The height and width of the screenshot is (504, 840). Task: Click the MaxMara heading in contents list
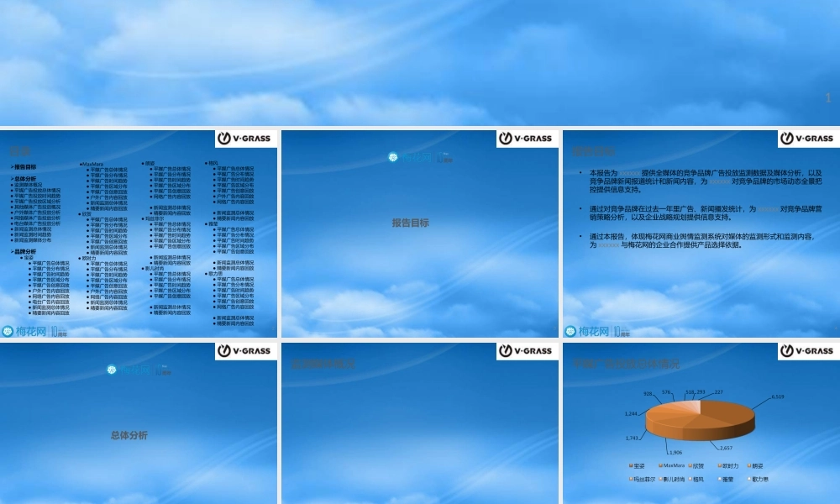pos(92,165)
